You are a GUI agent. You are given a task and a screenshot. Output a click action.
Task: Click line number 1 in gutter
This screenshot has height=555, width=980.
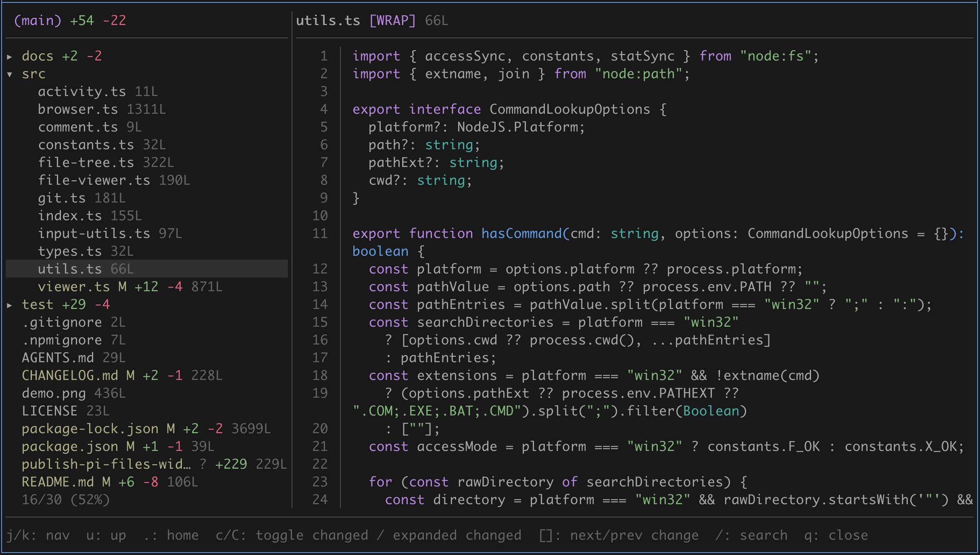coord(324,56)
